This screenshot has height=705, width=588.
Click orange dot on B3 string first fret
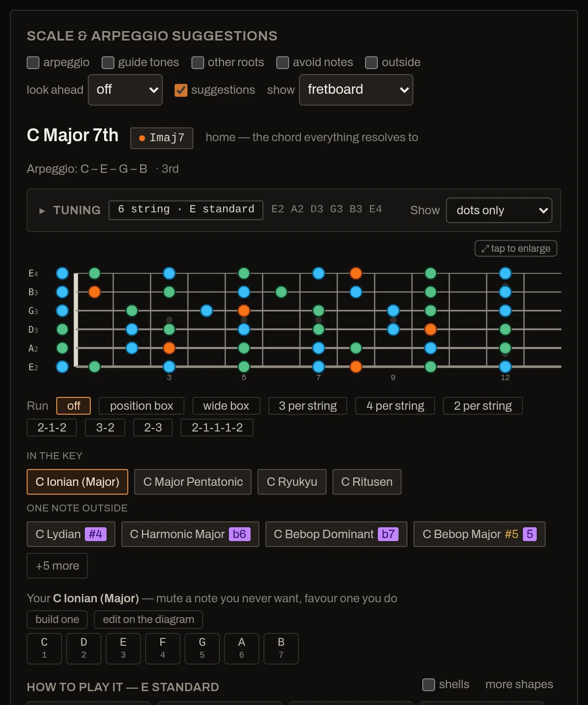point(95,292)
